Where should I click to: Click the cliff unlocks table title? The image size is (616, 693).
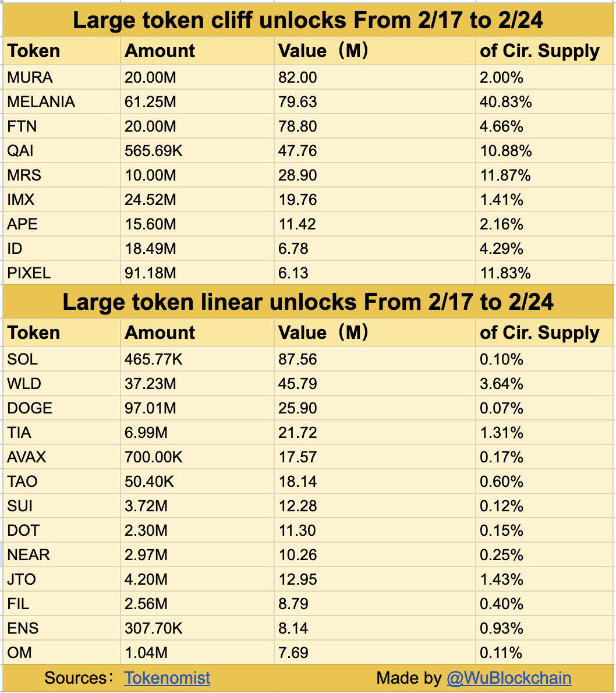coord(308,20)
